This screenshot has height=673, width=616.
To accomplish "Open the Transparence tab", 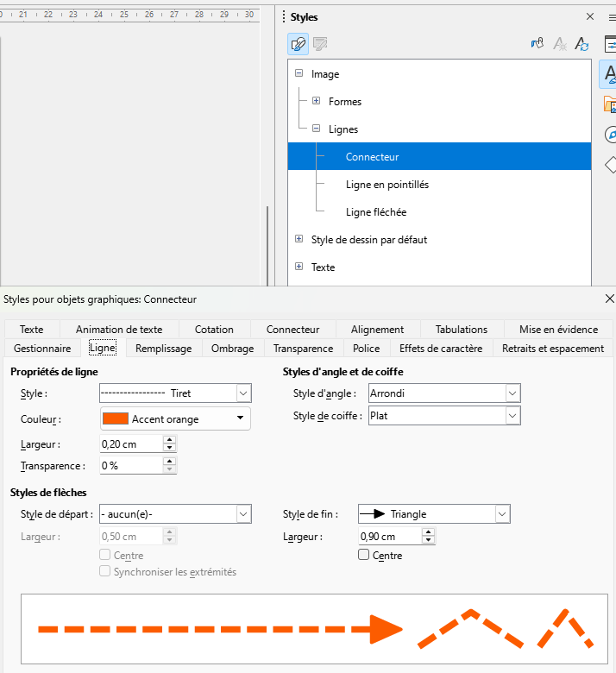I will pos(303,348).
